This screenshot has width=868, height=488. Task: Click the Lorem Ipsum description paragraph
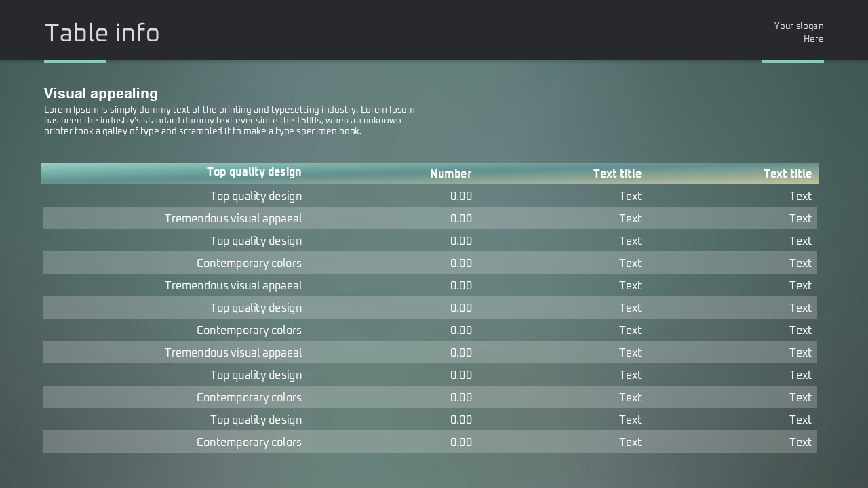(x=229, y=120)
